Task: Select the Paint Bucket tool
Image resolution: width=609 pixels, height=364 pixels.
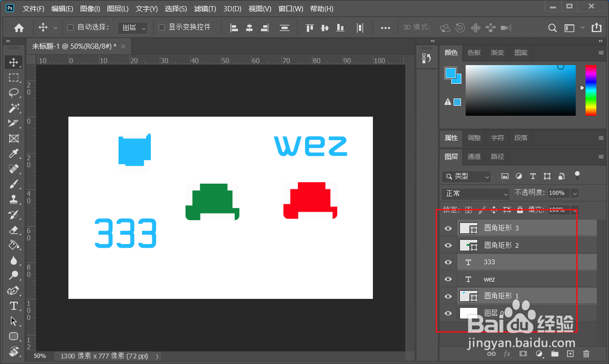Action: point(14,245)
